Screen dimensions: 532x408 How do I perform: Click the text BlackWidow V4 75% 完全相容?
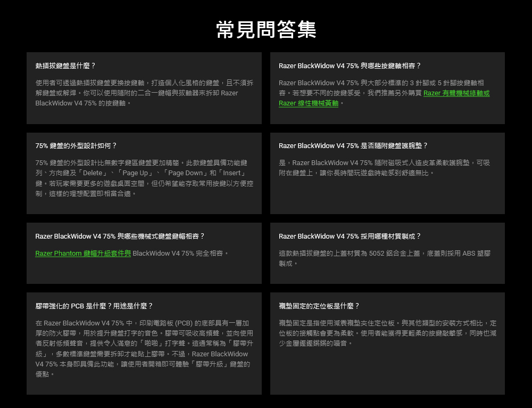[181, 254]
